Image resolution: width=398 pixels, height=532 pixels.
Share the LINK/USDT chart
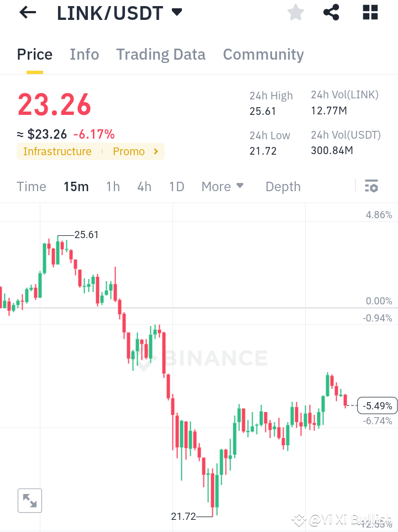coord(331,12)
